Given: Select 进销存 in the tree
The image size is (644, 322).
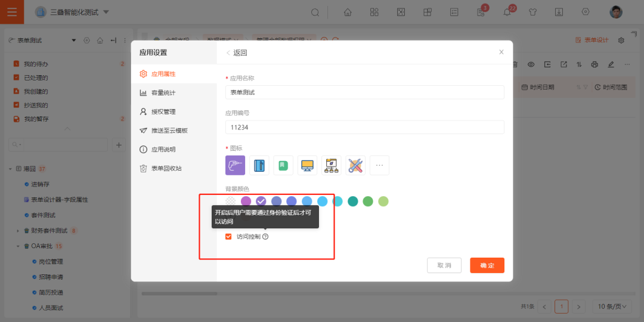Looking at the screenshot, I should pyautogui.click(x=41, y=184).
